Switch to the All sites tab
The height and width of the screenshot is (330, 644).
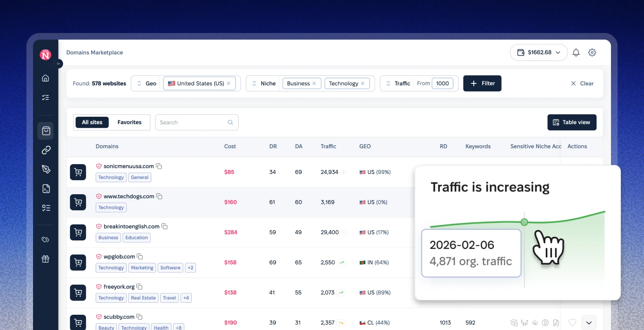(x=92, y=122)
